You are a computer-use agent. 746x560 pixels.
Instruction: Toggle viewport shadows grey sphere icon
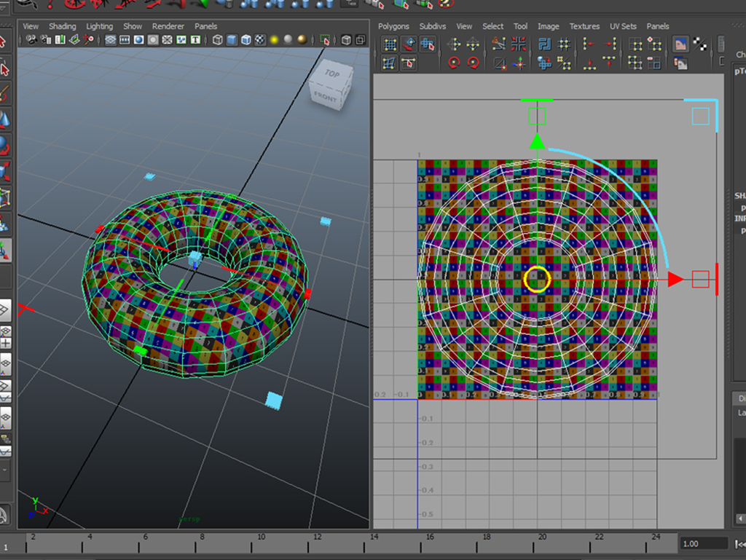coord(288,40)
